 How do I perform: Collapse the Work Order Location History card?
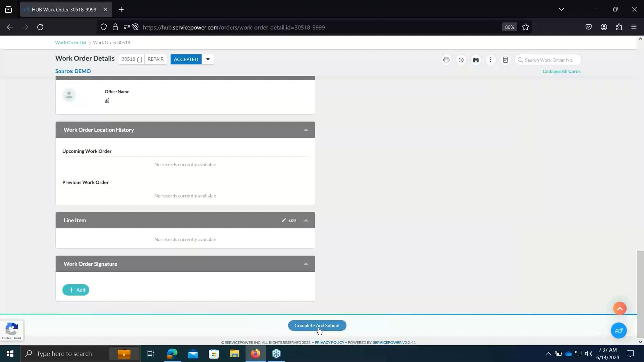pyautogui.click(x=306, y=130)
